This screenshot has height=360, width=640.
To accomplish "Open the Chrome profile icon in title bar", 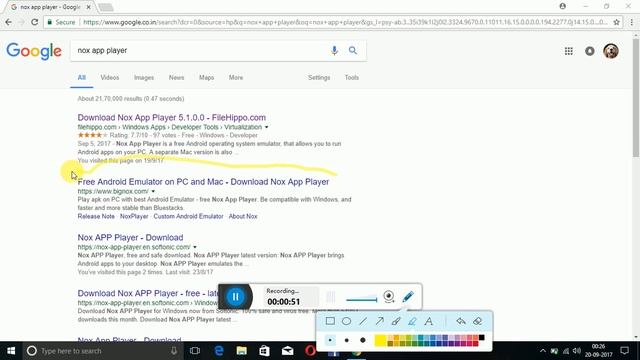I will click(x=563, y=6).
